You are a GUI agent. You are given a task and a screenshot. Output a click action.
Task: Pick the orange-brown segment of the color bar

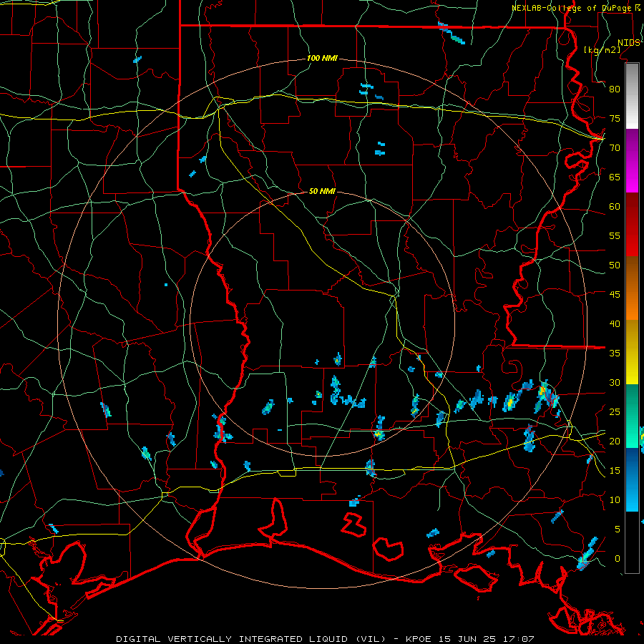[x=632, y=288]
